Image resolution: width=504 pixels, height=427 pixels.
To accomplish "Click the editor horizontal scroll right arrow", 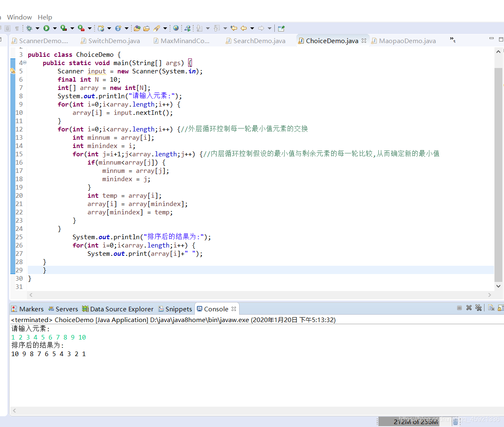I will click(489, 295).
